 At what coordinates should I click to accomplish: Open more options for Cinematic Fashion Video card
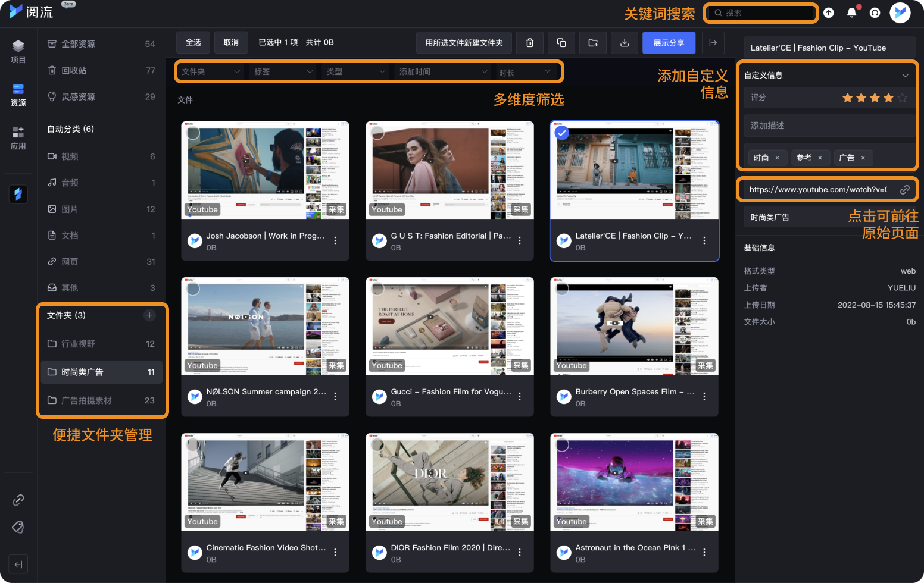[335, 552]
